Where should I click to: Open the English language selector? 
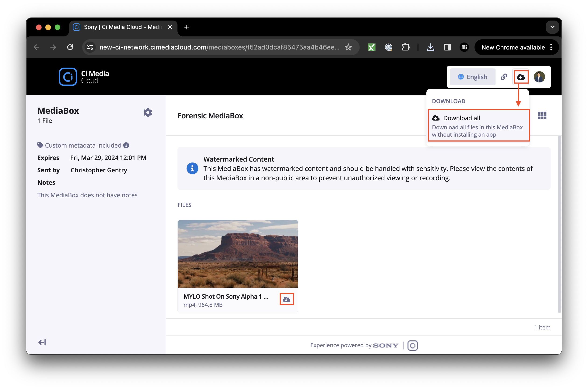tap(472, 77)
